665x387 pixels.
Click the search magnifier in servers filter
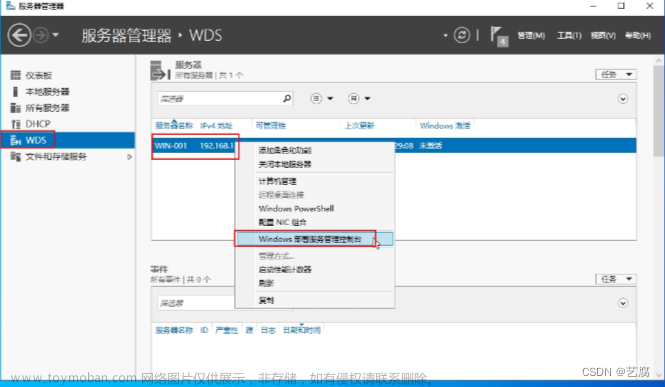(x=287, y=98)
